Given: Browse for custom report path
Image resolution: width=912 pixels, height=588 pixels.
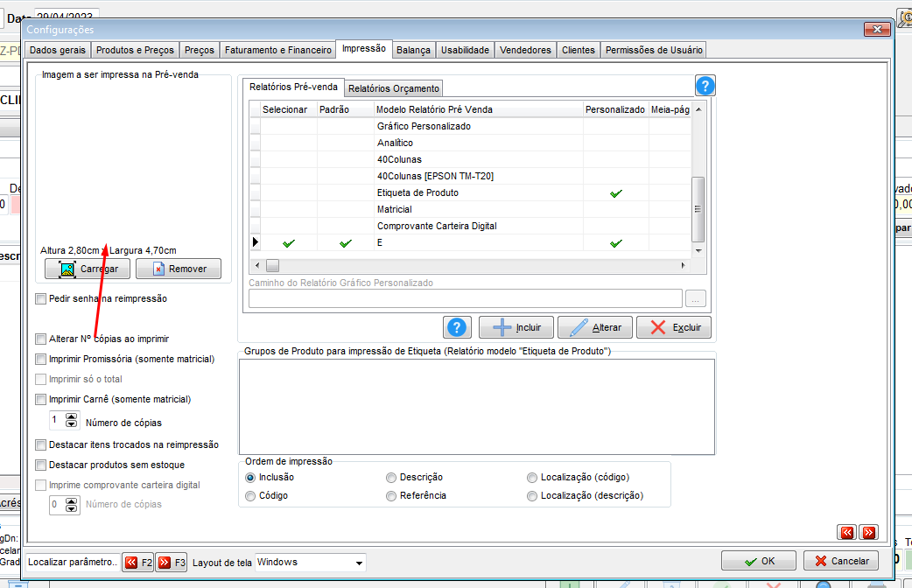Looking at the screenshot, I should tap(696, 299).
